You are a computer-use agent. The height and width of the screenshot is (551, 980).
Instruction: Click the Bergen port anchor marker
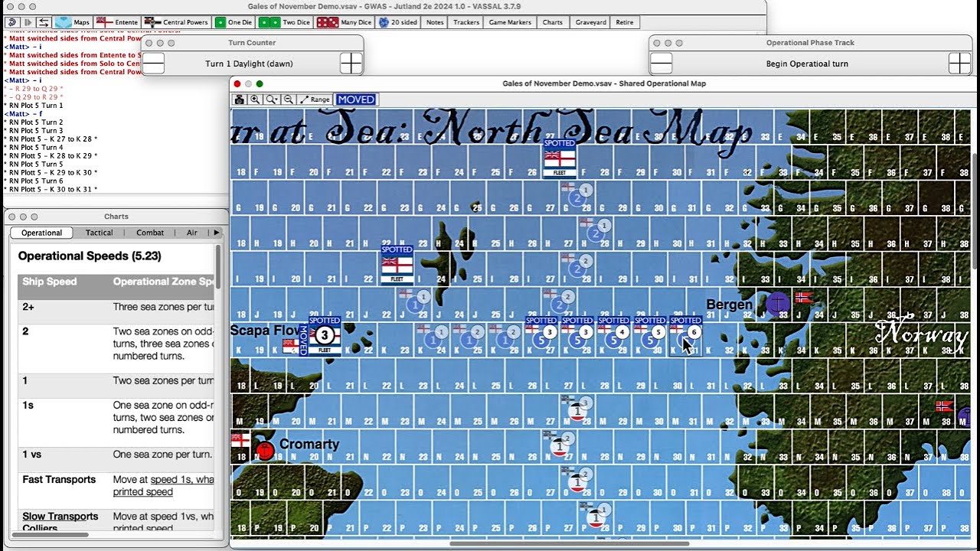pyautogui.click(x=777, y=303)
